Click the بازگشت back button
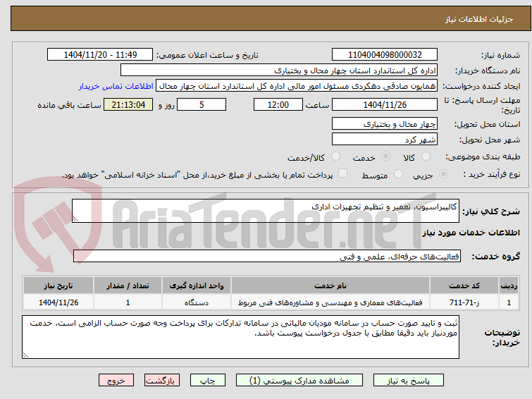532x399 pixels. point(162,381)
